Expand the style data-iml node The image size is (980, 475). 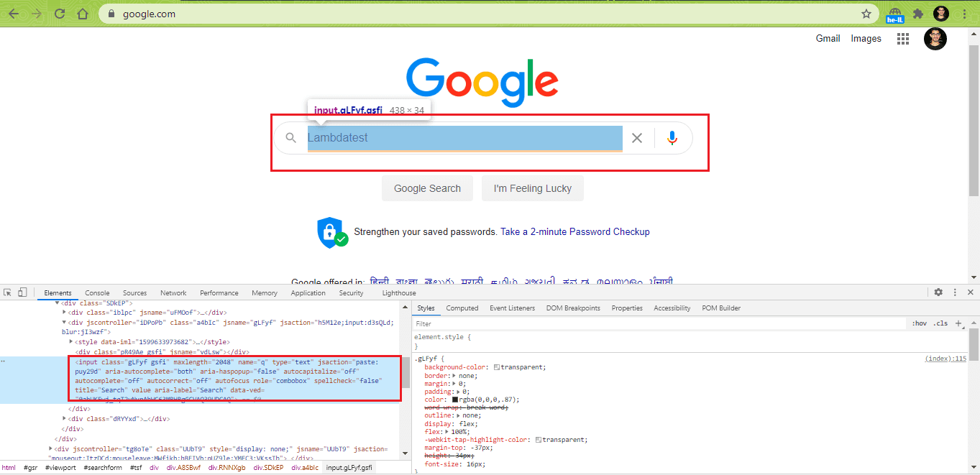pos(71,342)
